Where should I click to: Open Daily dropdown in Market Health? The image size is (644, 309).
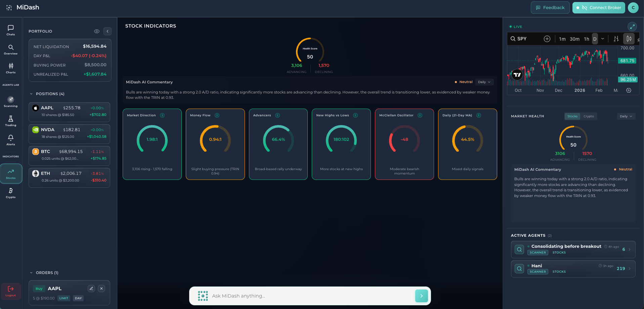626,116
